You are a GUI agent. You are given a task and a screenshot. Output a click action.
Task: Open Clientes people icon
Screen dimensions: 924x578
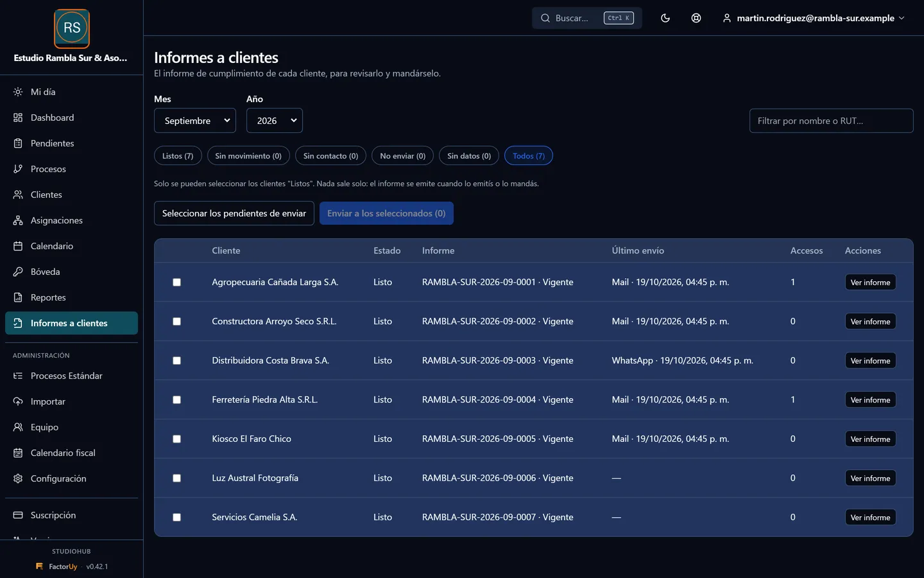18,195
